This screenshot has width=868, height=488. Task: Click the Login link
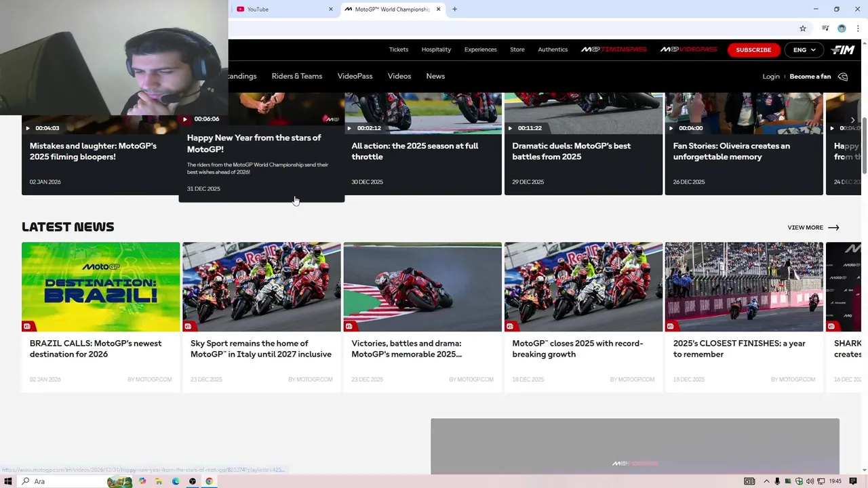click(771, 77)
